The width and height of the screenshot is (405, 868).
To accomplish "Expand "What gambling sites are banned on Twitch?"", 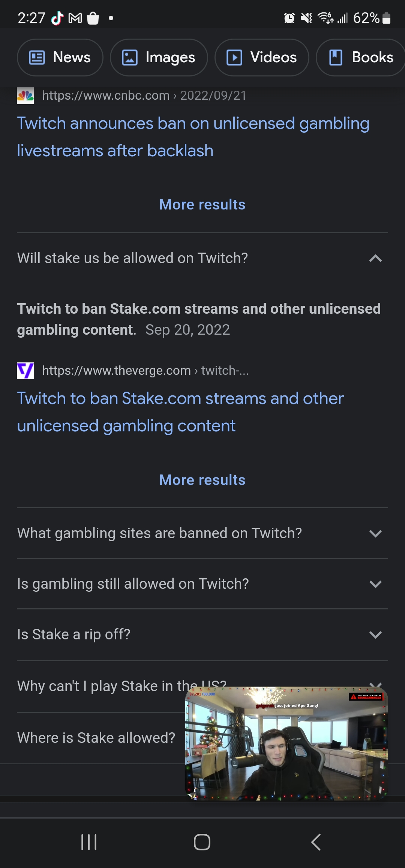I will (375, 533).
